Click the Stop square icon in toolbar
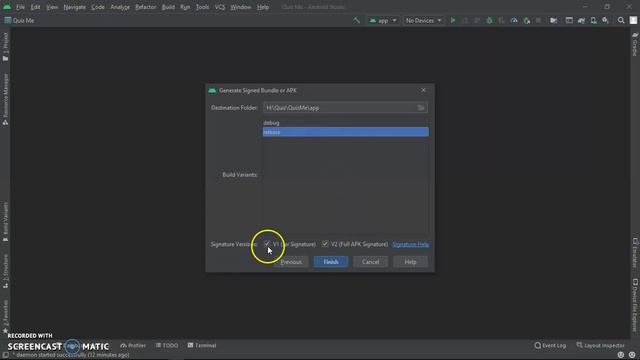 pos(538,20)
